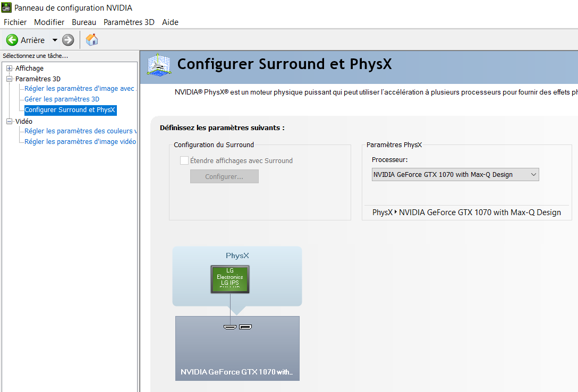Click the PhysX ▸ NVIDIA GeForce GTX 1070 status text
578x392 pixels.
466,212
